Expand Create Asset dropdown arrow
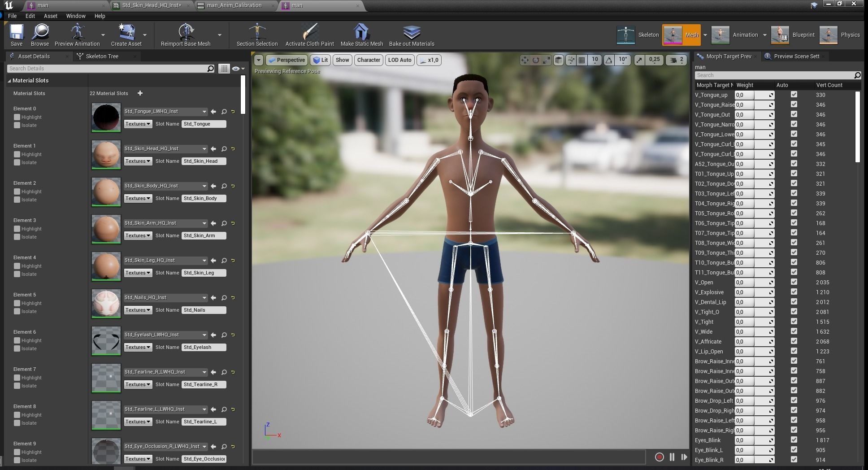Screen dimensions: 868x470 pos(145,35)
